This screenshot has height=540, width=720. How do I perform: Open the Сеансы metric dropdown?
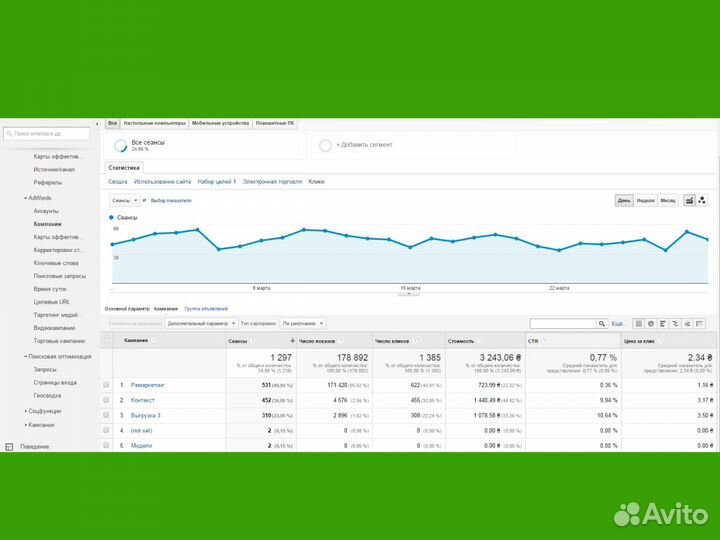pyautogui.click(x=124, y=200)
